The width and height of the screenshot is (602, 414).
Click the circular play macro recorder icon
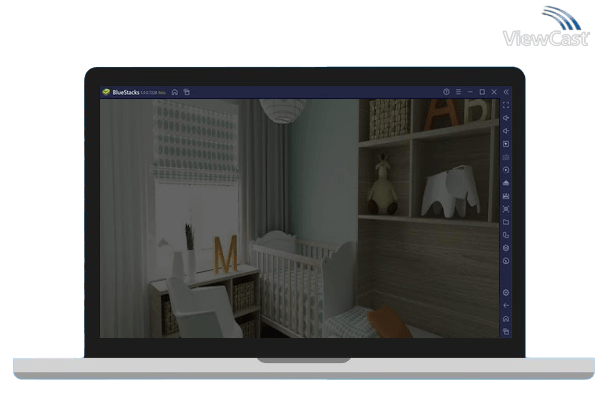point(506,170)
